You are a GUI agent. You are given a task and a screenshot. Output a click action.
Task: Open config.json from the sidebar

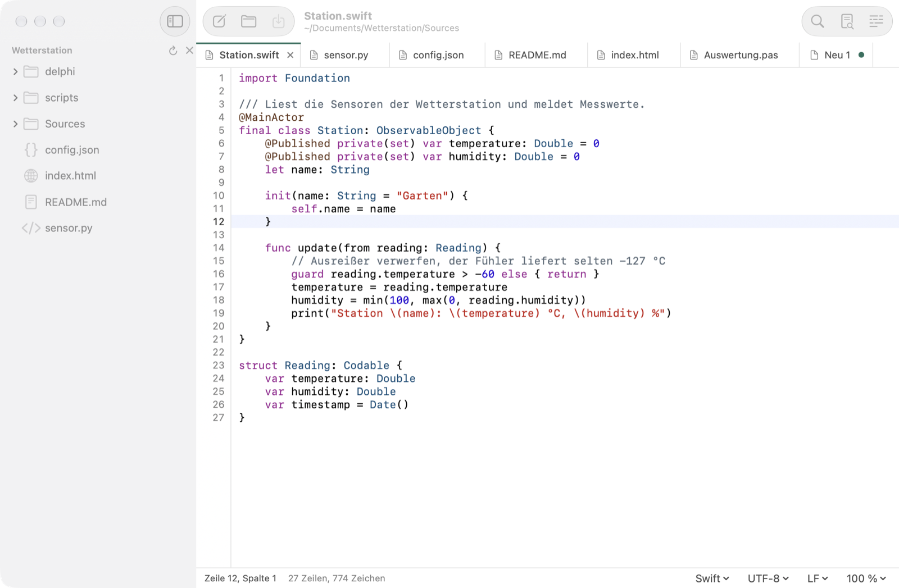point(72,150)
